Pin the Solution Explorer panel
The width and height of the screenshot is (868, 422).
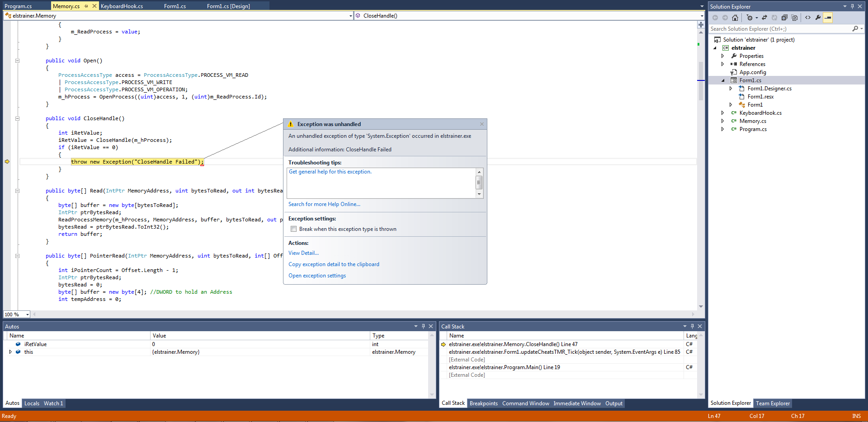click(852, 6)
